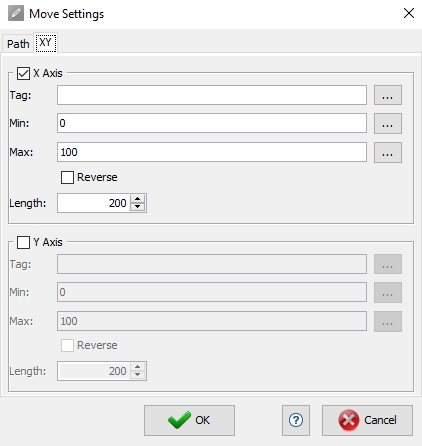Click the X Axis Max value field

212,152
